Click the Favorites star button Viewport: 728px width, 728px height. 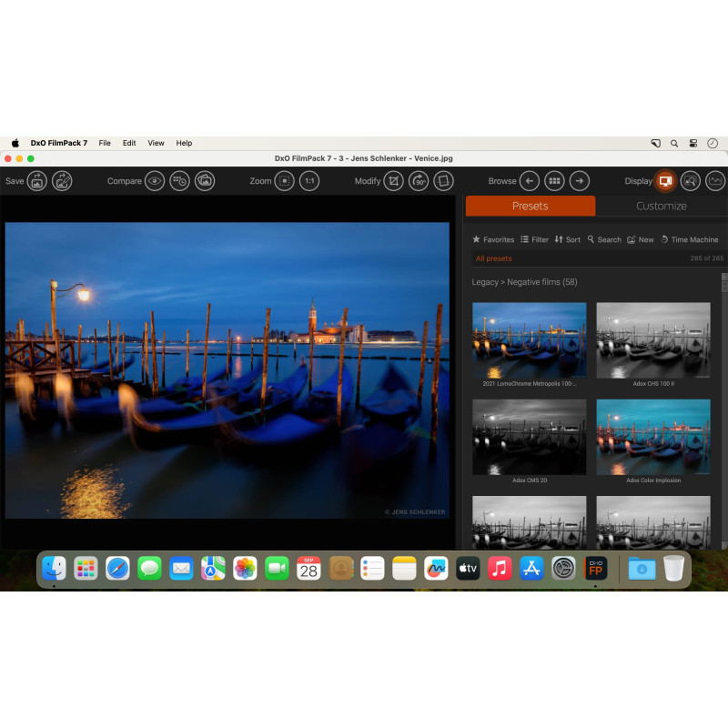pos(493,239)
